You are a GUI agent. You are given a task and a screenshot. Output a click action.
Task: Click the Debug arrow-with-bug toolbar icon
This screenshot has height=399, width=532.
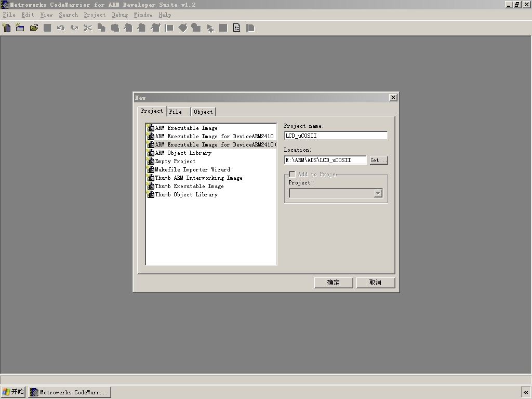point(210,28)
